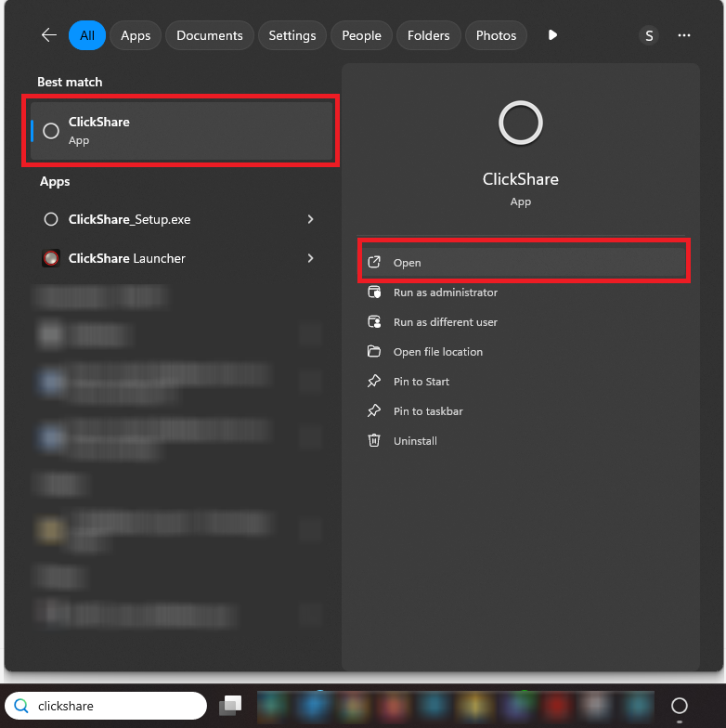Open Task View on the taskbar
Viewport: 726px width, 728px height.
tap(230, 706)
